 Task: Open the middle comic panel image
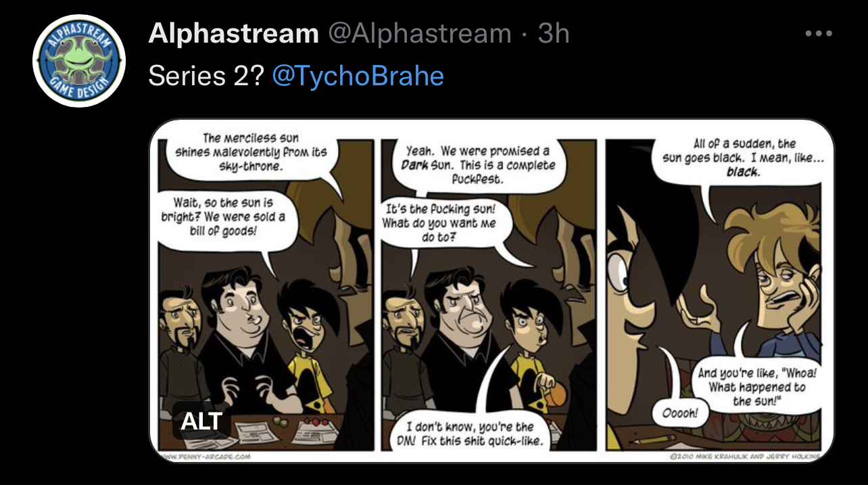[489, 294]
